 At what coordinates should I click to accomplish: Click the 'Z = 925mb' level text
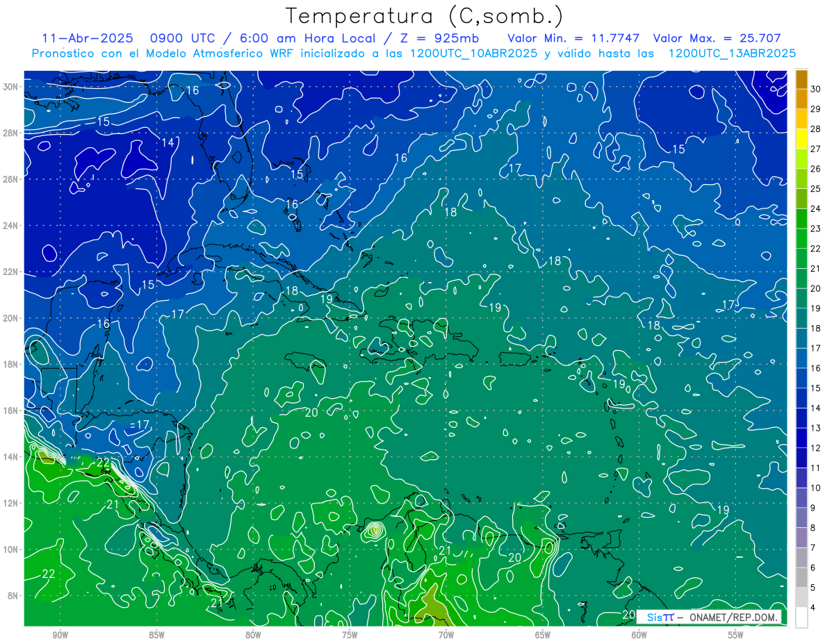point(440,38)
